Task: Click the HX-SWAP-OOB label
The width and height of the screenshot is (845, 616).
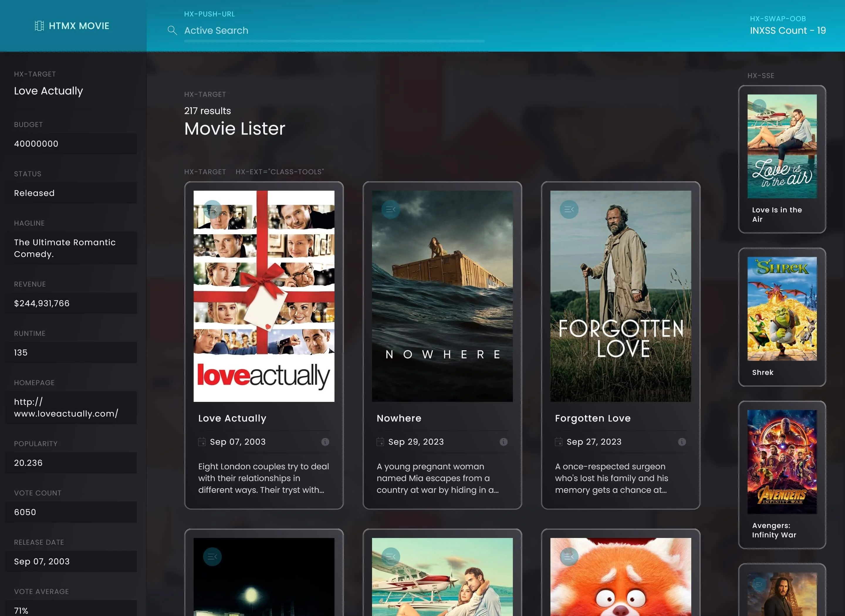Action: click(778, 19)
